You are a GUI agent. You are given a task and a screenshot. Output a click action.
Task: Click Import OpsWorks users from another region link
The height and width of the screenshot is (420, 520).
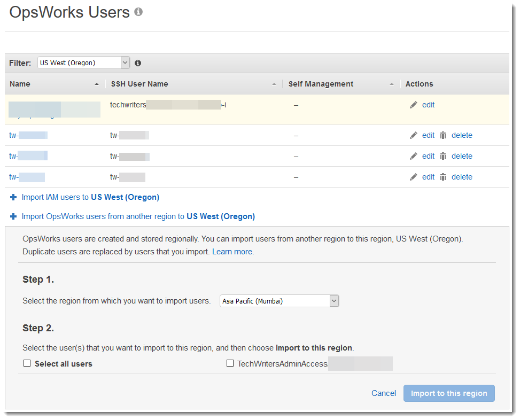pyautogui.click(x=138, y=216)
